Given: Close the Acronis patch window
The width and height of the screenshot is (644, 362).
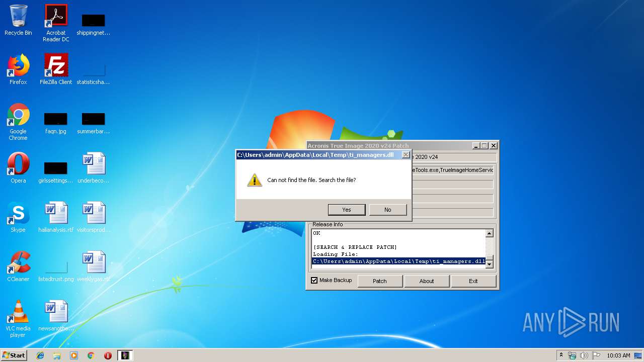Looking at the screenshot, I should click(x=494, y=146).
